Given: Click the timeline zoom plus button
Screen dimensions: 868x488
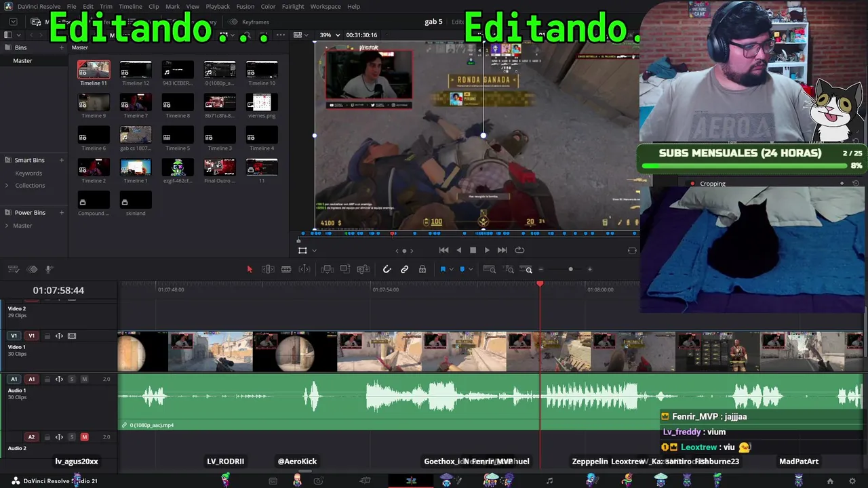Looking at the screenshot, I should click(x=589, y=269).
